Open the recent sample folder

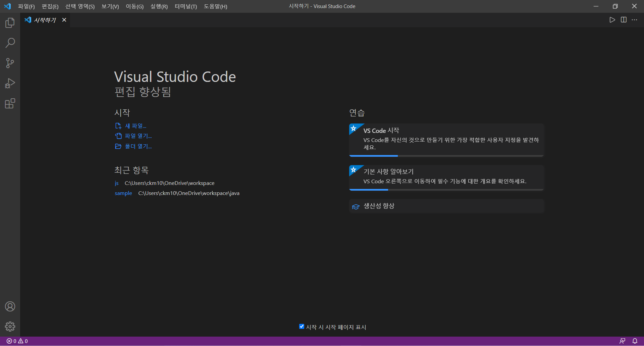[123, 193]
